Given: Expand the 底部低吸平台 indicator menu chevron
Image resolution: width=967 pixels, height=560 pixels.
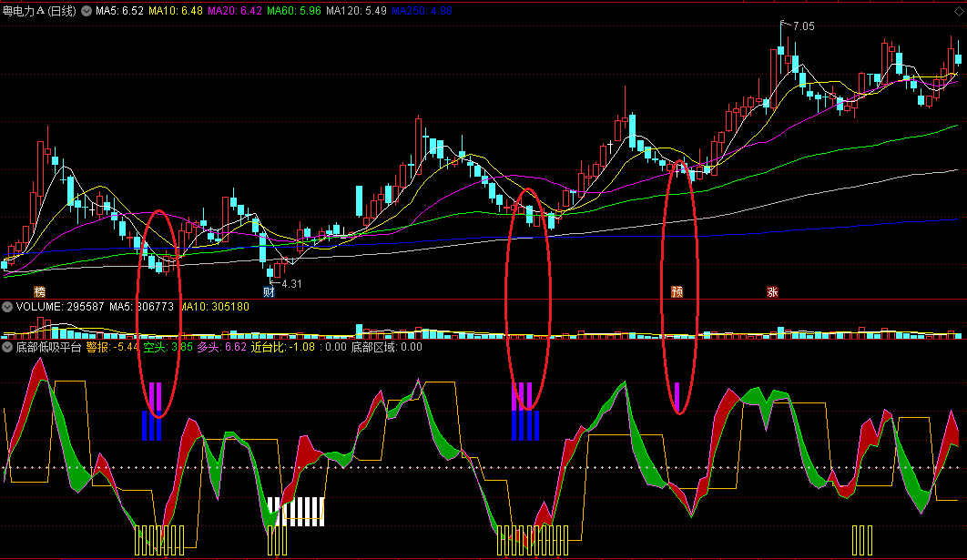Looking at the screenshot, I should 7,347.
